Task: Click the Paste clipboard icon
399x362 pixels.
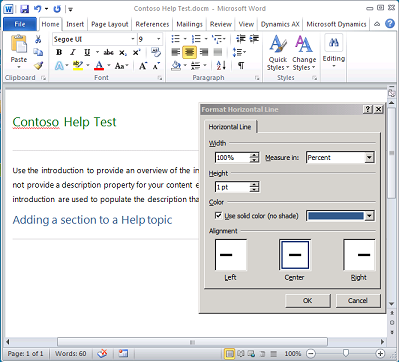Action: tap(19, 44)
